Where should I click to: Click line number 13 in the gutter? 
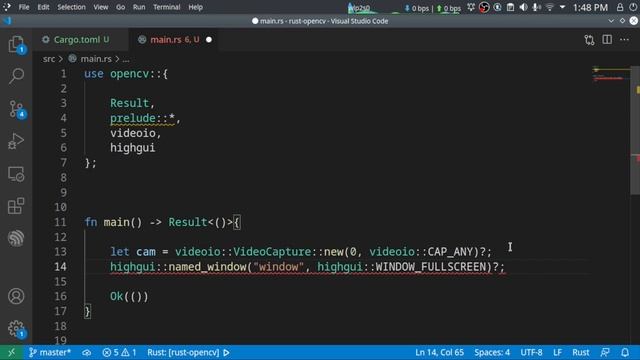click(60, 252)
